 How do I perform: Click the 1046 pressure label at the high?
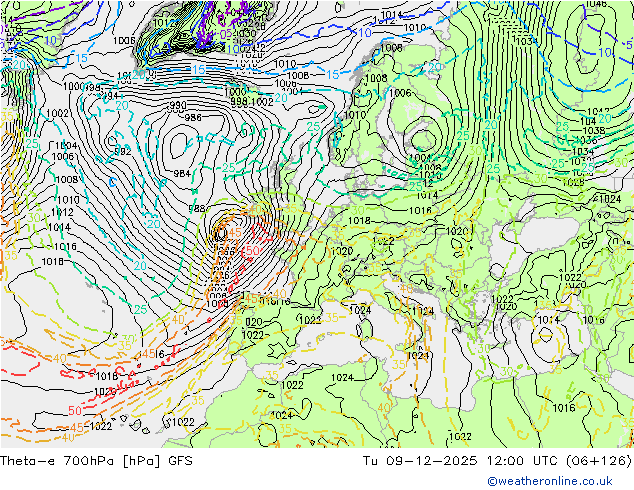pyautogui.click(x=596, y=4)
